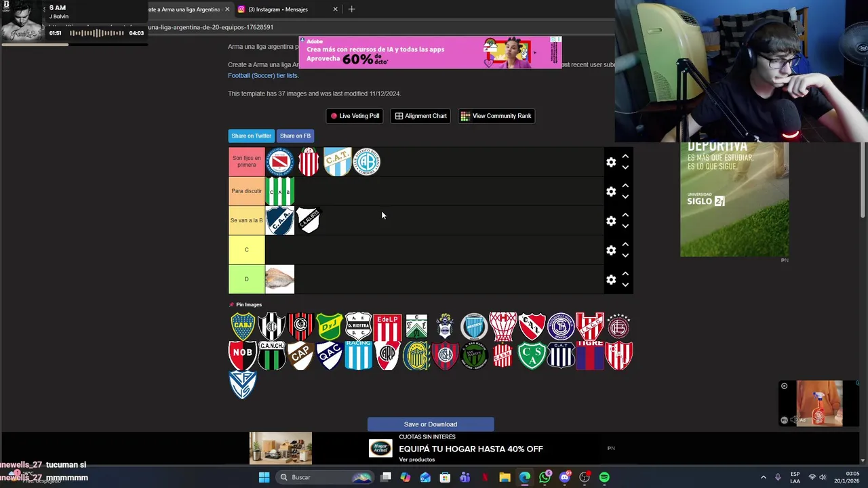Move 'Son fijos en primera' row down
Image resolution: width=868 pixels, height=488 pixels.
point(625,167)
